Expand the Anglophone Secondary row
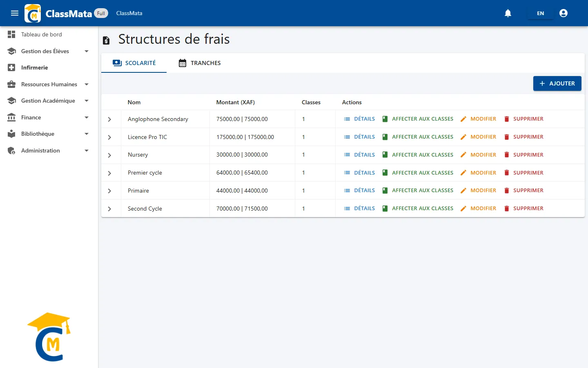This screenshot has height=368, width=588. tap(109, 119)
